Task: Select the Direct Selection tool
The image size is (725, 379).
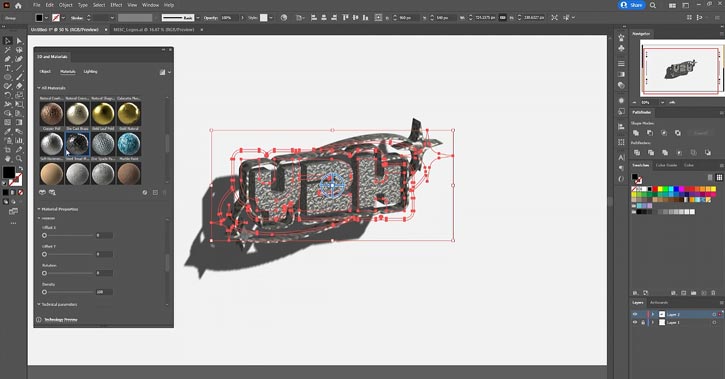Action: point(19,41)
